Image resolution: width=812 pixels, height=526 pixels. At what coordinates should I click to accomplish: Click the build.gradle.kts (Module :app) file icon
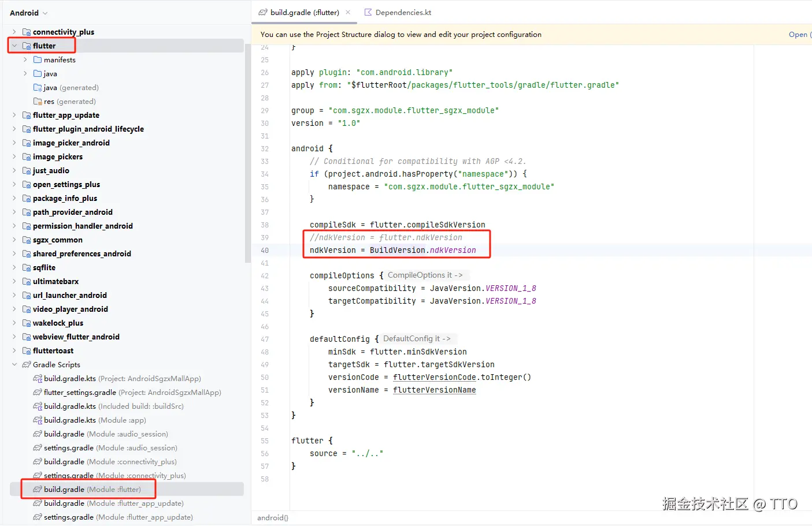pyautogui.click(x=38, y=420)
